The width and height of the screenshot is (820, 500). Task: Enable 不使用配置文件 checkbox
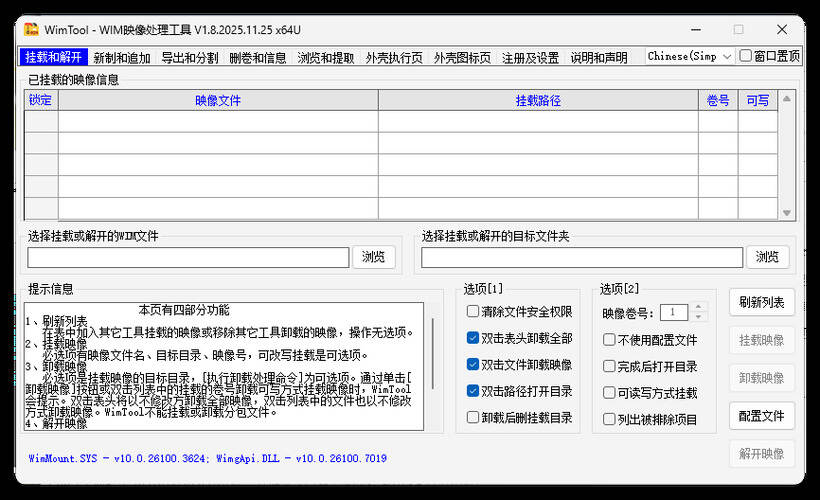tap(609, 340)
